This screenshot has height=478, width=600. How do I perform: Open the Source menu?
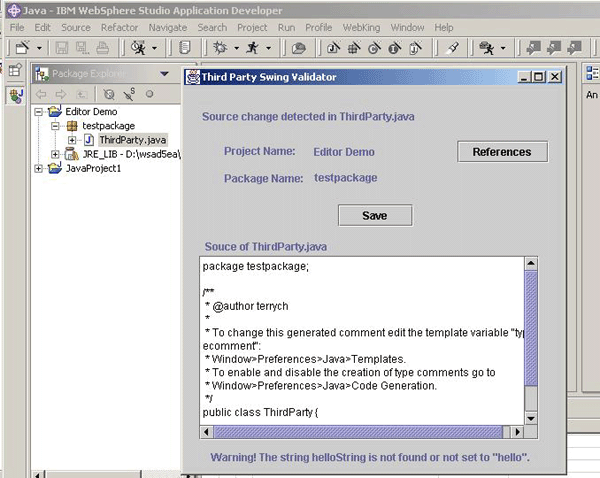76,28
